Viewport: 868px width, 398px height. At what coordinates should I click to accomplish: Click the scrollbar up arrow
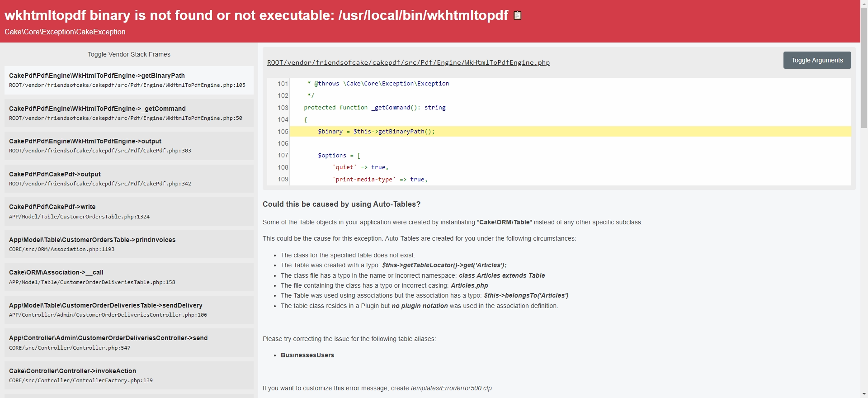coord(864,4)
